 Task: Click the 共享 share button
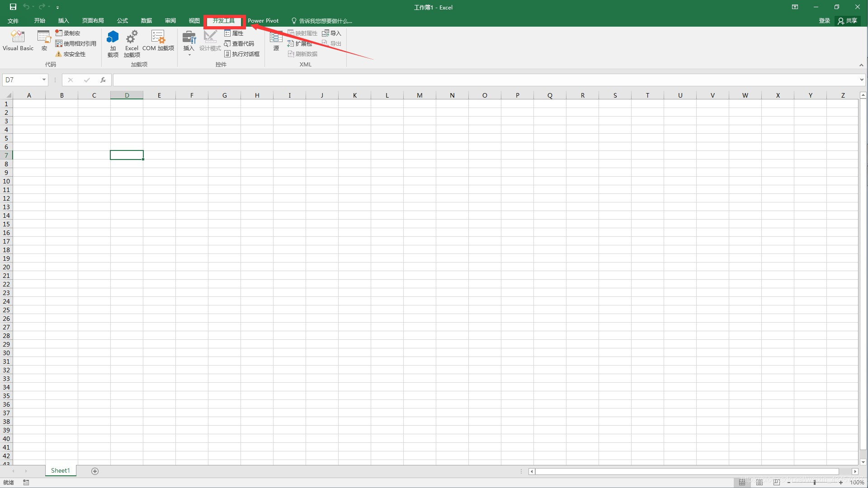pyautogui.click(x=848, y=21)
